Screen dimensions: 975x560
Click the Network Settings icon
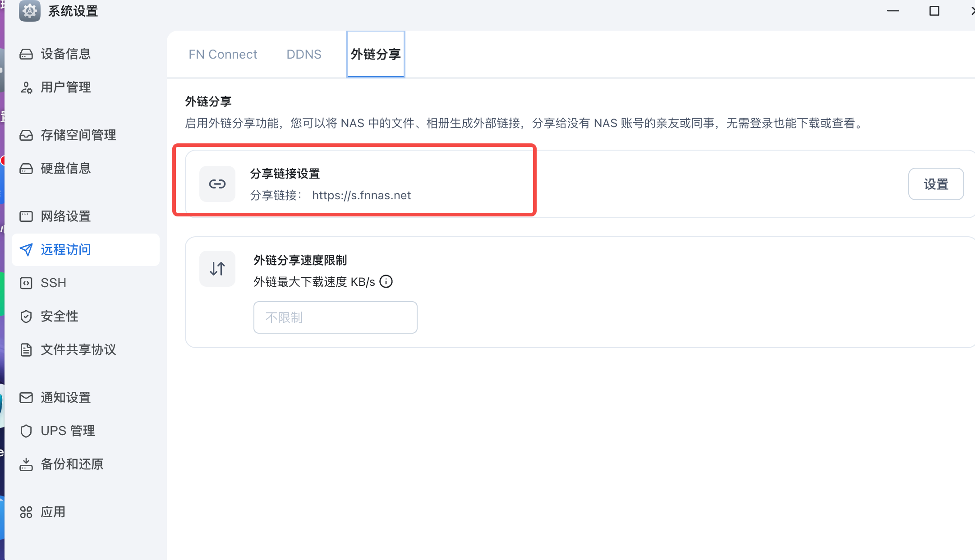pos(26,216)
